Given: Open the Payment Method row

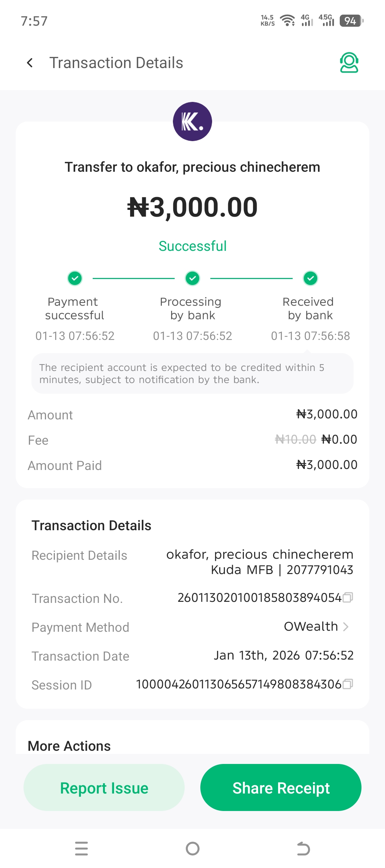Looking at the screenshot, I should point(192,627).
